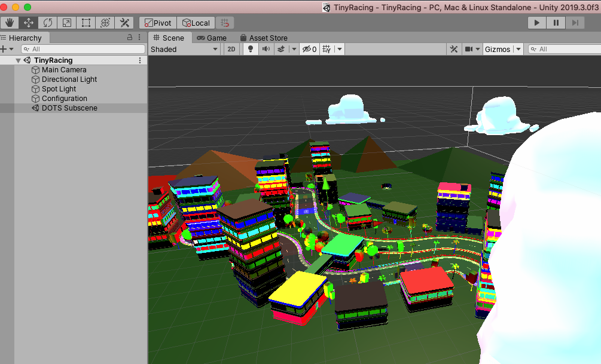
Task: Enable 2D view mode
Action: pos(231,48)
